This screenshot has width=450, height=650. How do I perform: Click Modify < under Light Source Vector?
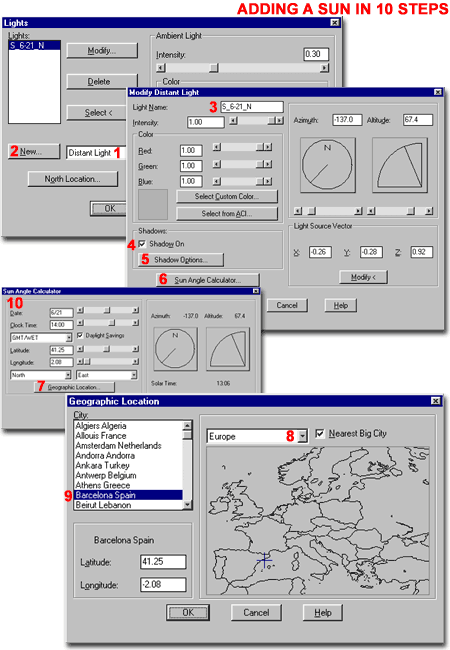pos(363,277)
